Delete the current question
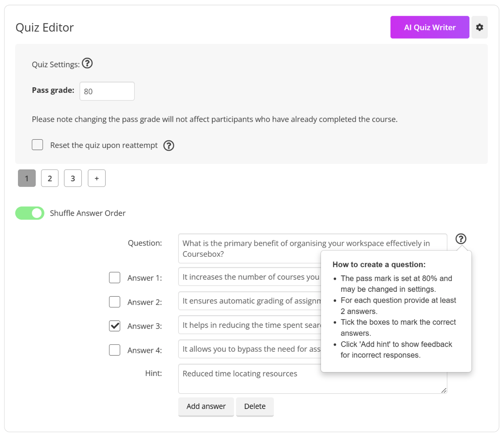Viewport: 504px width, 438px height. pyautogui.click(x=255, y=406)
